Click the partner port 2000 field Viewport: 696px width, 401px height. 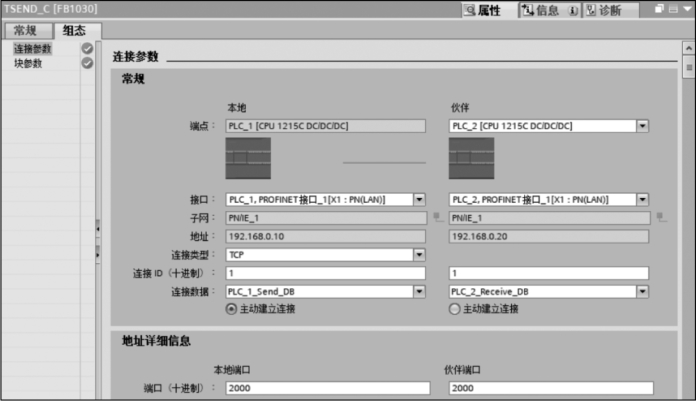pos(551,388)
